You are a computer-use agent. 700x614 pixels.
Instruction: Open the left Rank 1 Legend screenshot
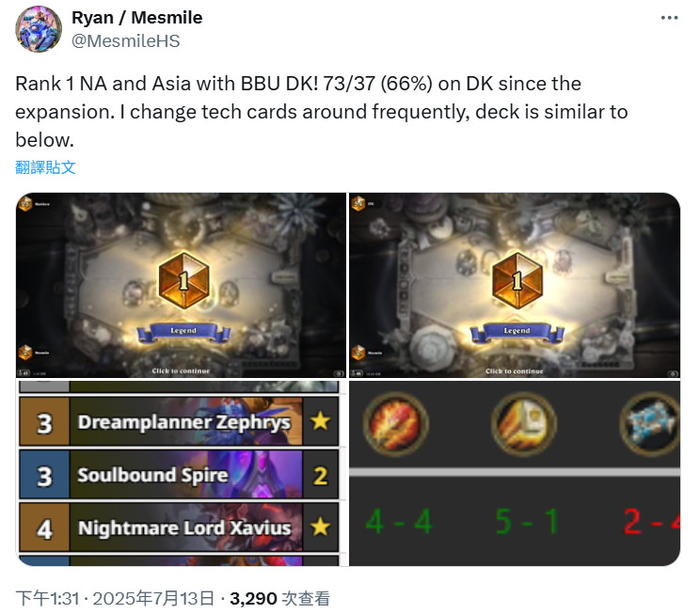(181, 285)
